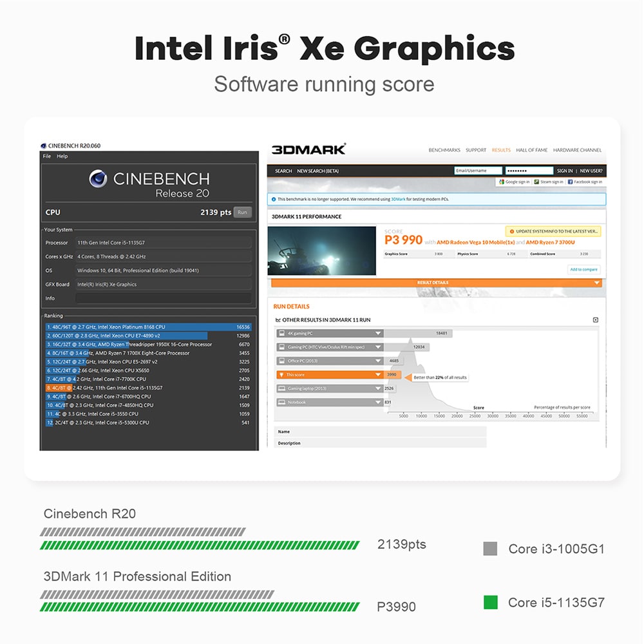
Task: Open the File menu in Cinebench
Action: tap(46, 156)
